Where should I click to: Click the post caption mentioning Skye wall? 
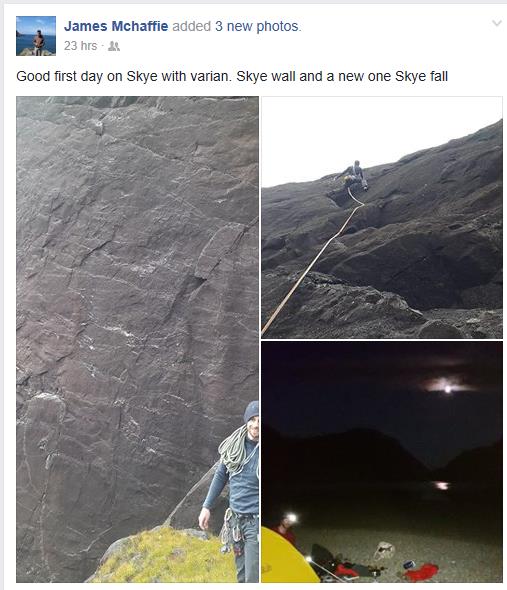click(x=232, y=76)
